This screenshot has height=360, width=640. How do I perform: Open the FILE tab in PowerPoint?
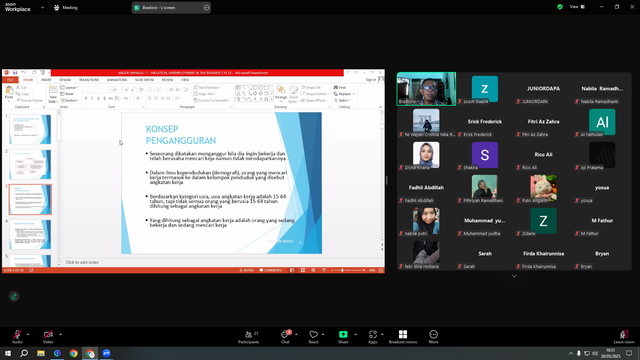[x=10, y=80]
